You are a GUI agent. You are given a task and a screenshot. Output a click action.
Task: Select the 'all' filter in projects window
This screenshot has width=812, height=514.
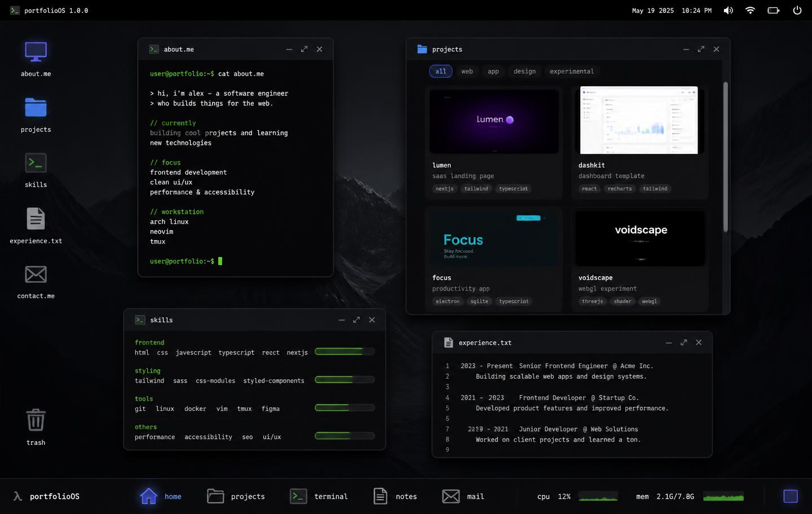441,72
